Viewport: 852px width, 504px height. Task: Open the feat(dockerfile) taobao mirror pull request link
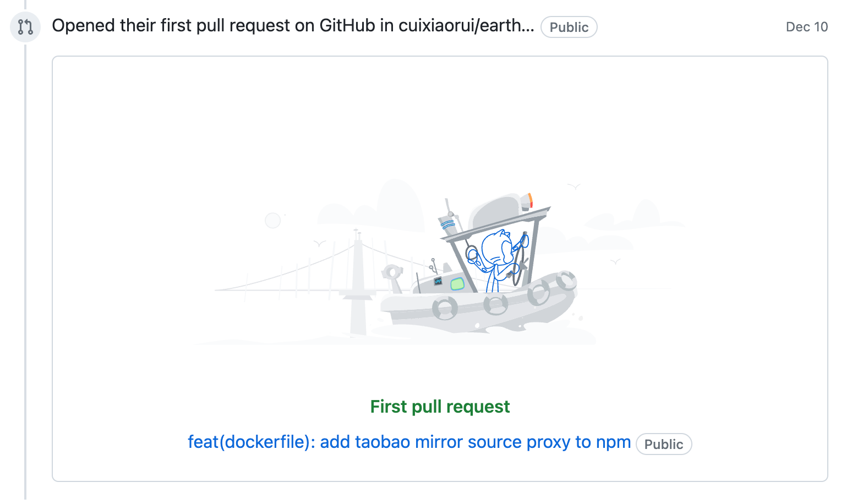(409, 442)
